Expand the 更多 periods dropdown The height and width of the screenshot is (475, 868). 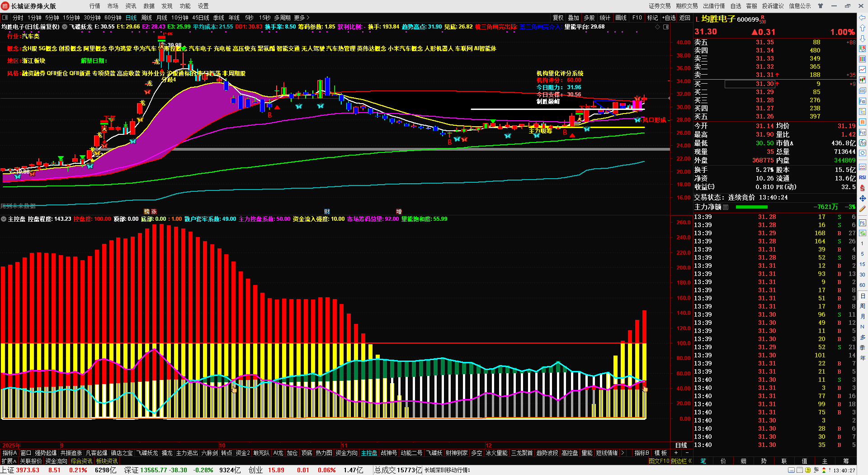(x=302, y=18)
